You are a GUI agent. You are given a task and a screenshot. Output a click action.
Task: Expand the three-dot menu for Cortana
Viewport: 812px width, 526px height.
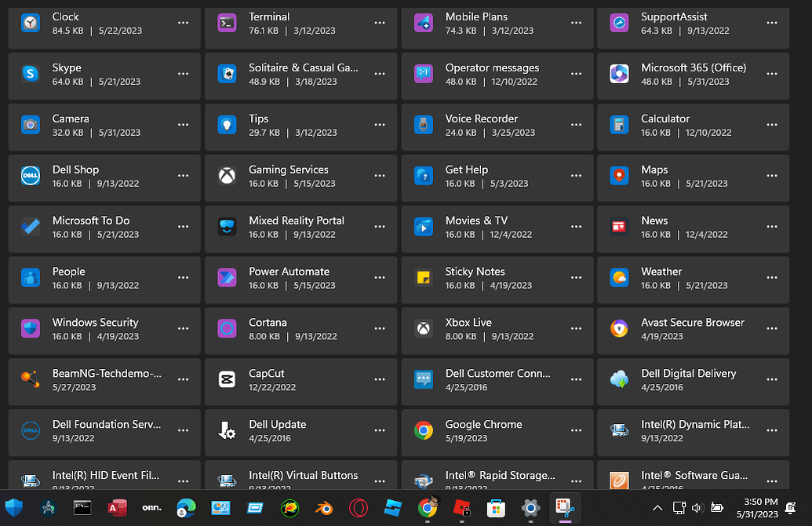pos(379,328)
